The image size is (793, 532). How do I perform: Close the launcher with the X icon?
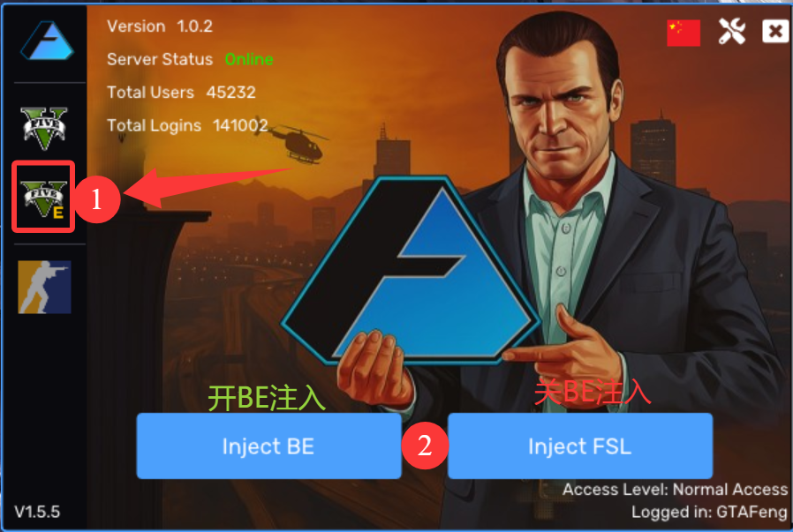[774, 32]
